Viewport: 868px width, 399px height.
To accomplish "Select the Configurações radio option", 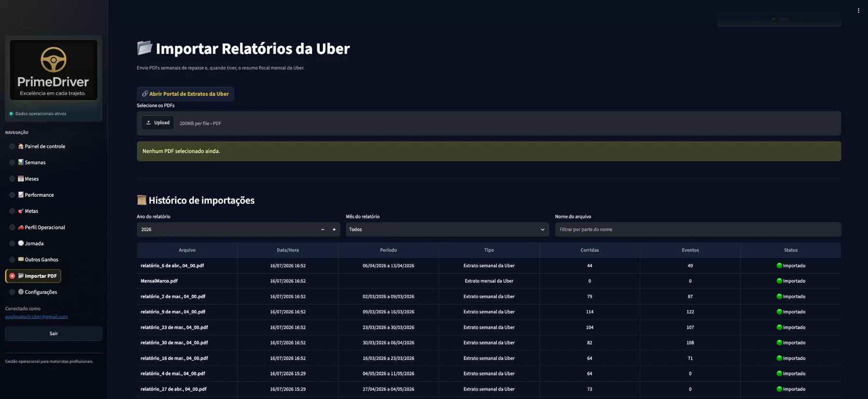I will coord(12,292).
